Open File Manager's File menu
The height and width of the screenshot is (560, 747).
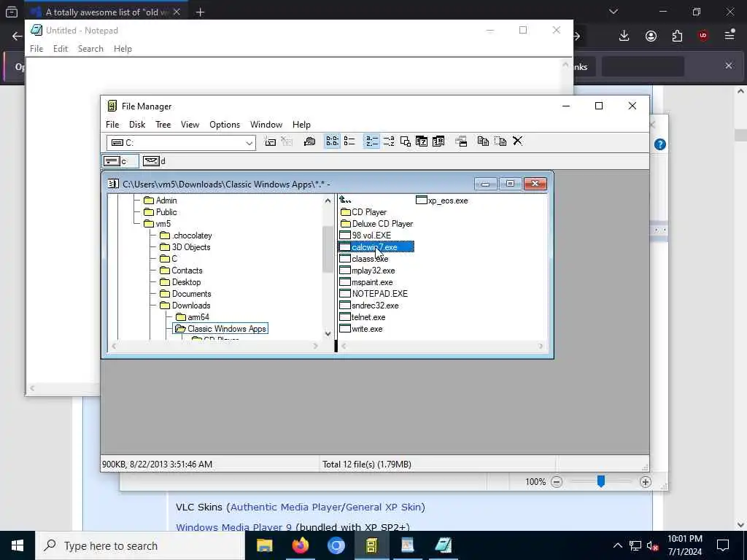point(112,125)
